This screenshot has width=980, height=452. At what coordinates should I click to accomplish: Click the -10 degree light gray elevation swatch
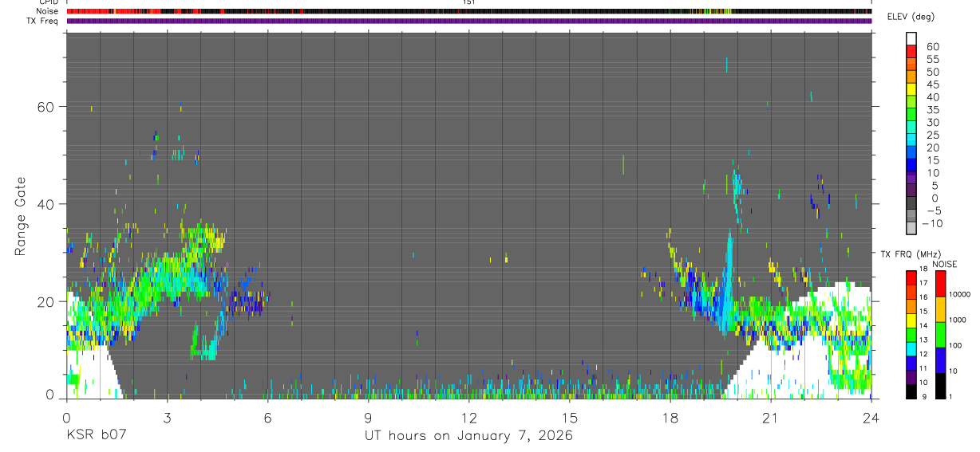tap(911, 228)
